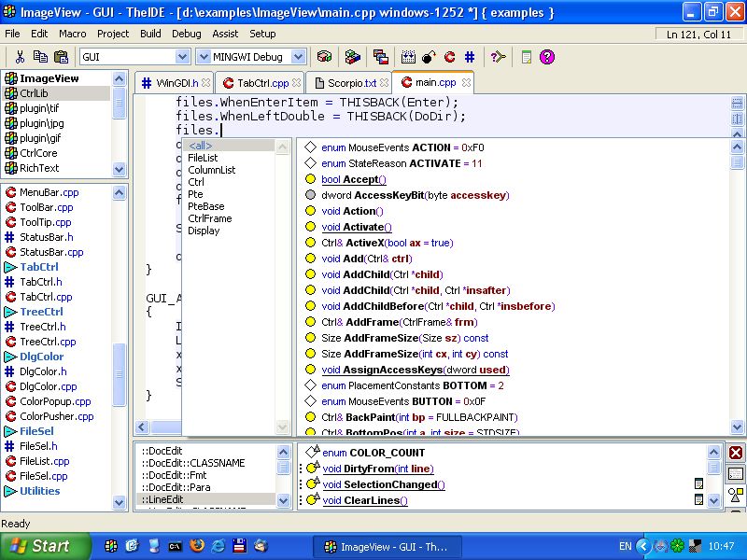Click the Cut scissors icon in toolbar
The image size is (747, 560).
20,57
